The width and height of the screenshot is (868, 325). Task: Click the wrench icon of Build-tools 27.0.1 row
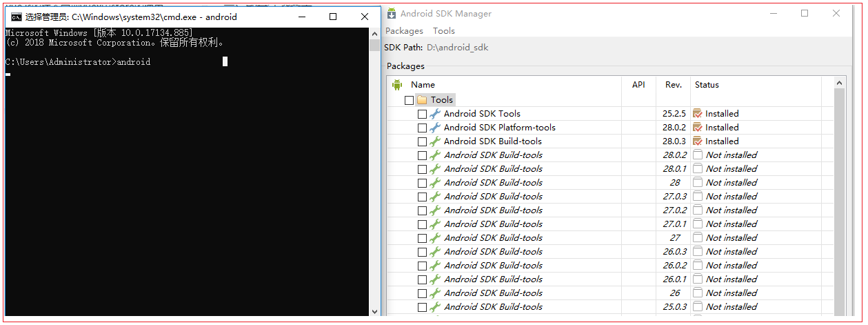coord(435,224)
